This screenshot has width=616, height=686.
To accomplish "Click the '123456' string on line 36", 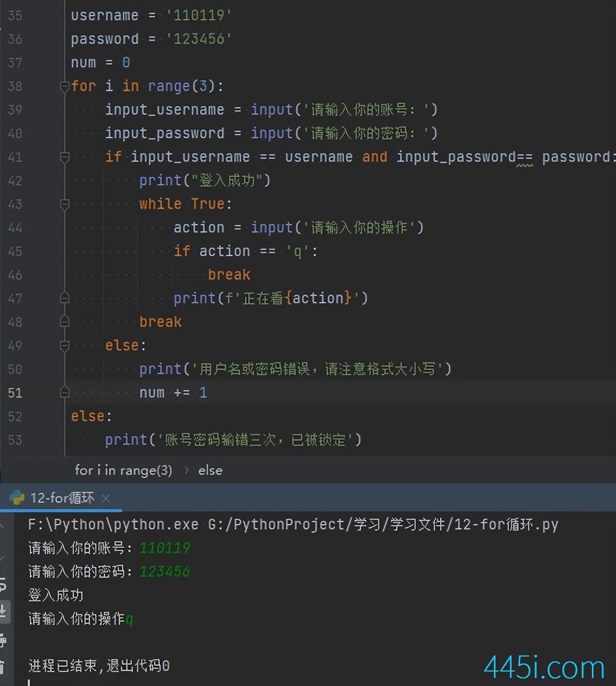I will (x=199, y=39).
